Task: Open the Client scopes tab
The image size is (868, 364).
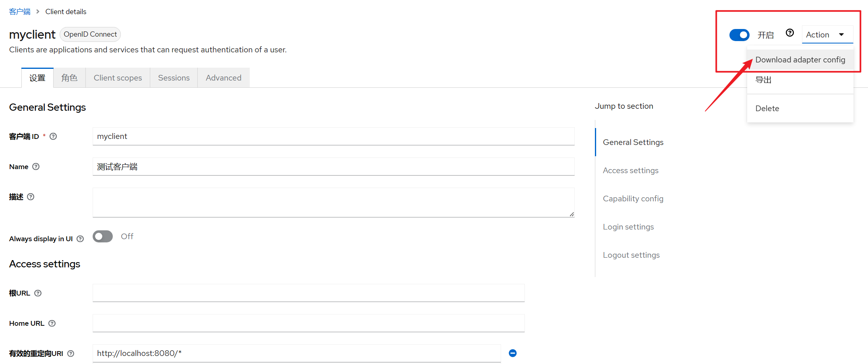Action: 118,78
